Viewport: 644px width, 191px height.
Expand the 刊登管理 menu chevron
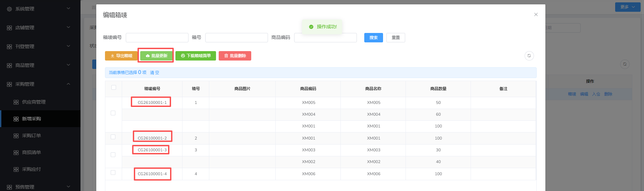point(68,46)
